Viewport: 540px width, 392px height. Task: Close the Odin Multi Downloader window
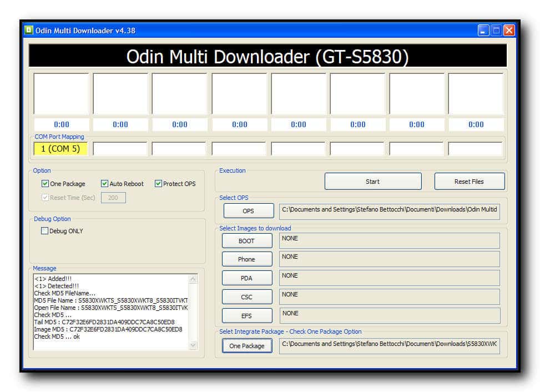(508, 31)
